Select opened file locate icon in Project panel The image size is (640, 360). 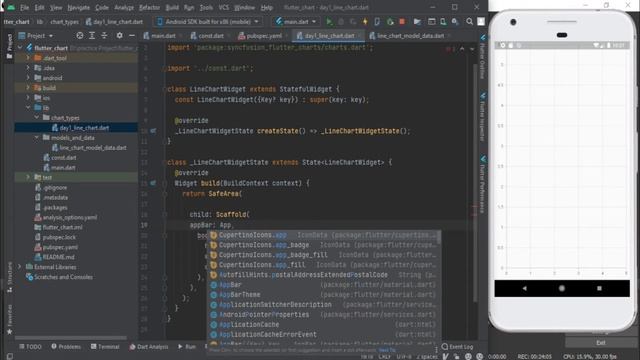(x=80, y=36)
